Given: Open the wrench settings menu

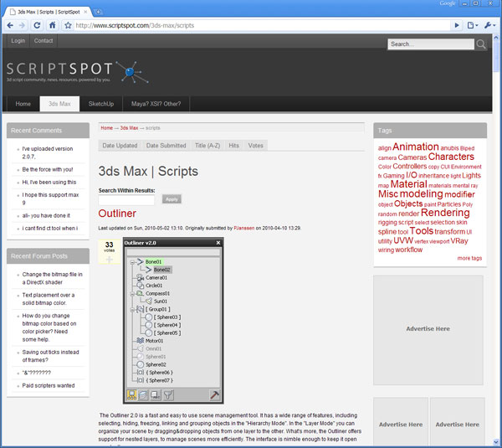Looking at the screenshot, I should [x=489, y=25].
